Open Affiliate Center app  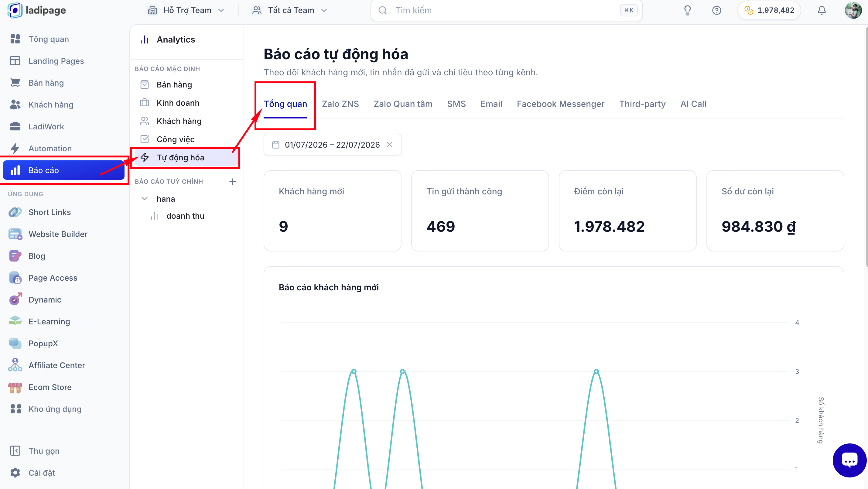[64, 365]
